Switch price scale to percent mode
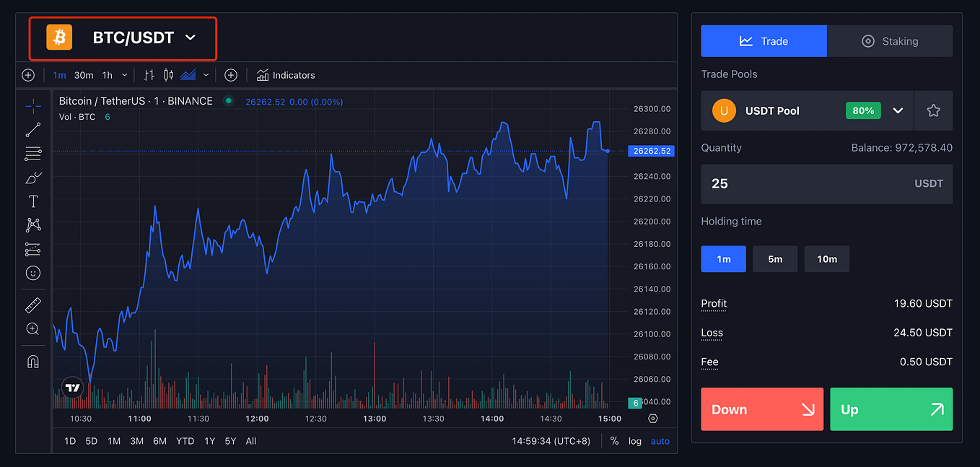The image size is (980, 467). point(614,440)
